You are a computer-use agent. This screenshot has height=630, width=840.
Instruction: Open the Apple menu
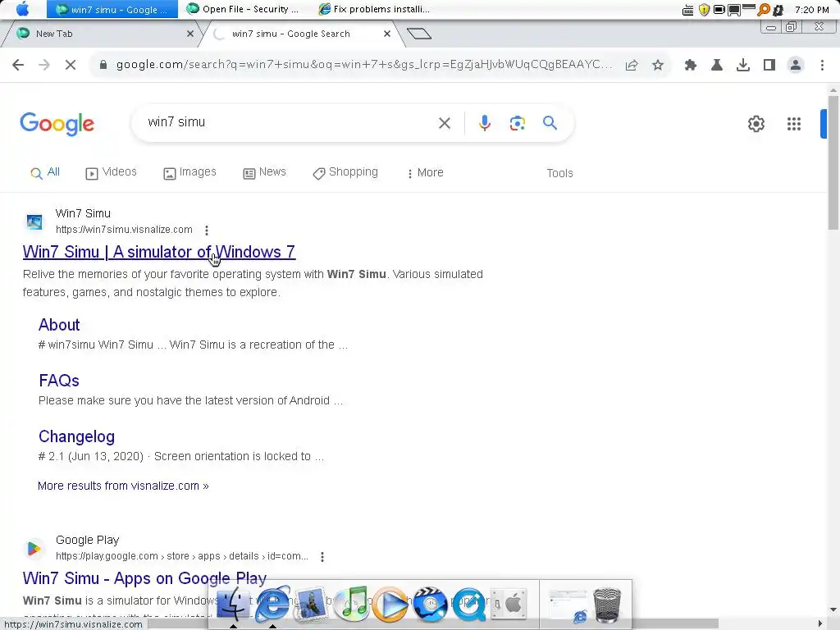(x=23, y=9)
